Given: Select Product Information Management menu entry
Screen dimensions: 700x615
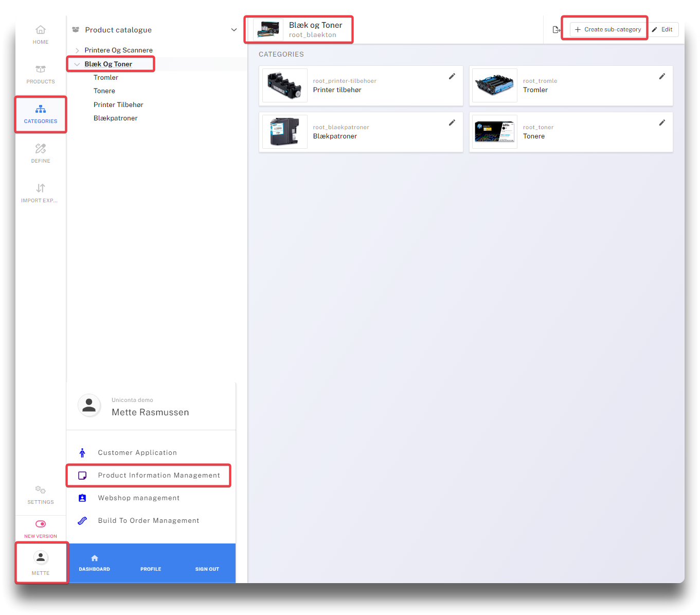Looking at the screenshot, I should [158, 476].
